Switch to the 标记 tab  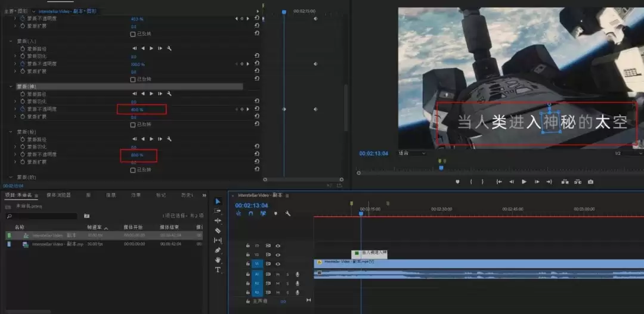pos(161,195)
